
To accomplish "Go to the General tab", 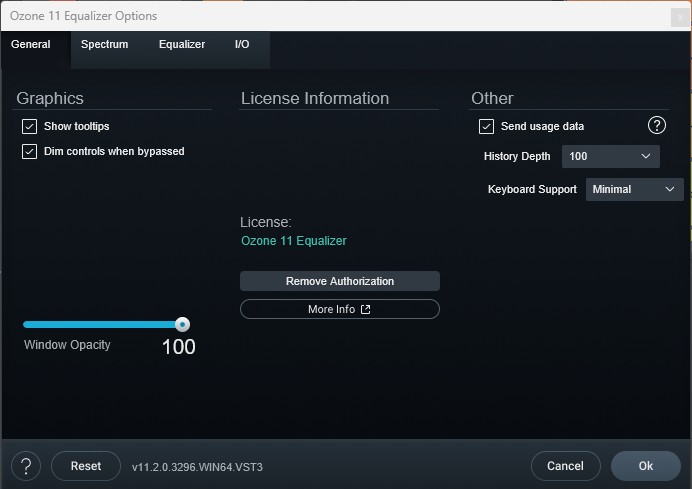I will pos(31,45).
